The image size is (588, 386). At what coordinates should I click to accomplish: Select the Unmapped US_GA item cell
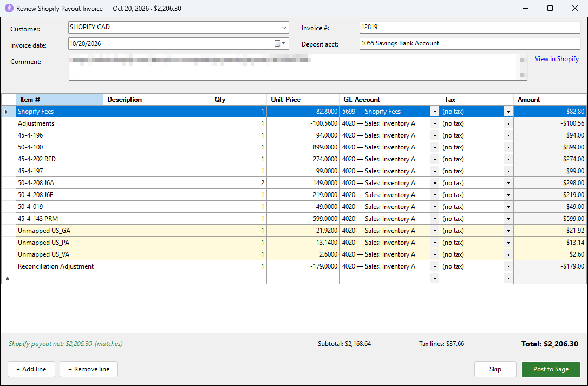pos(59,230)
